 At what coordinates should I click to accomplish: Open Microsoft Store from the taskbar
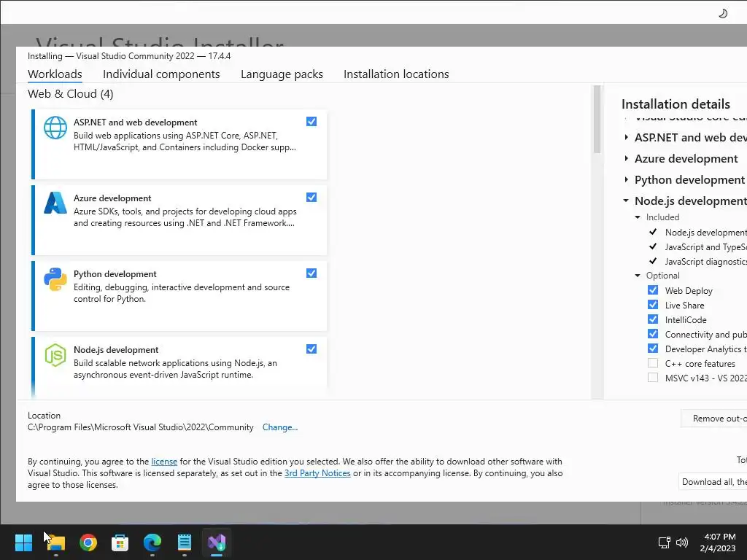(120, 542)
